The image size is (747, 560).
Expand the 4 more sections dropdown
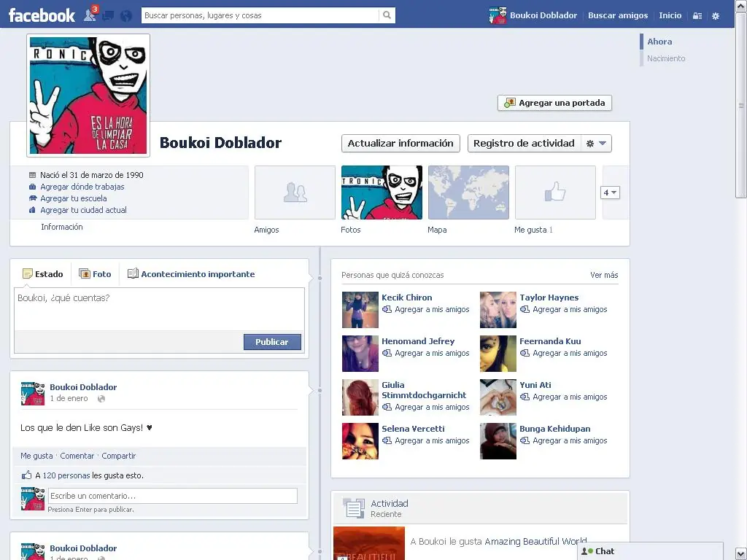tap(610, 192)
